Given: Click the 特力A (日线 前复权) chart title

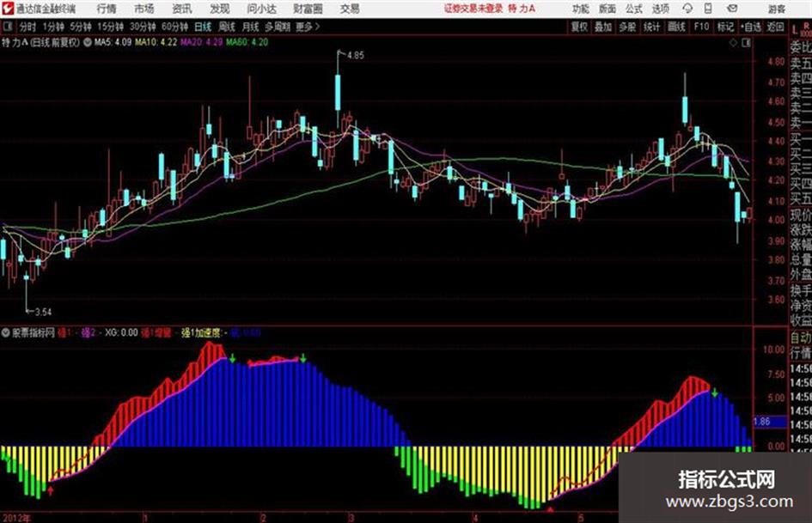Looking at the screenshot, I should click(x=41, y=42).
